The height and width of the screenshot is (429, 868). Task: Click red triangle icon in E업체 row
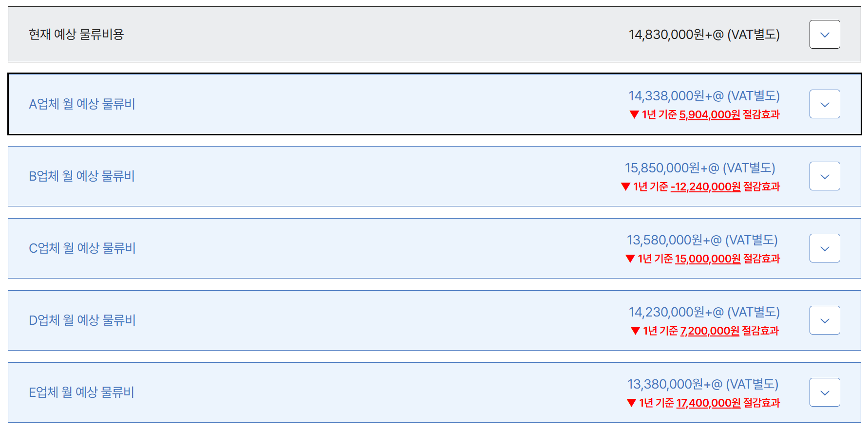[x=632, y=403]
